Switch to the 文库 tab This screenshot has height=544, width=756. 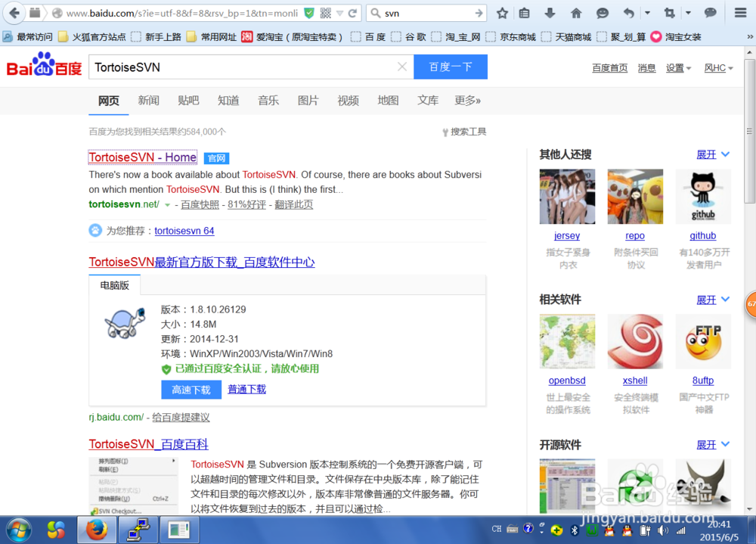pyautogui.click(x=428, y=101)
